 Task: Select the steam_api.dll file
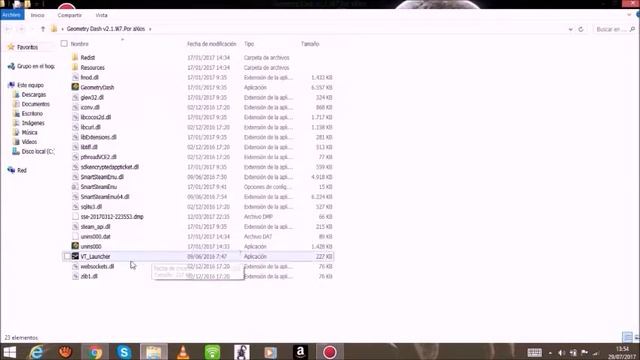95,227
